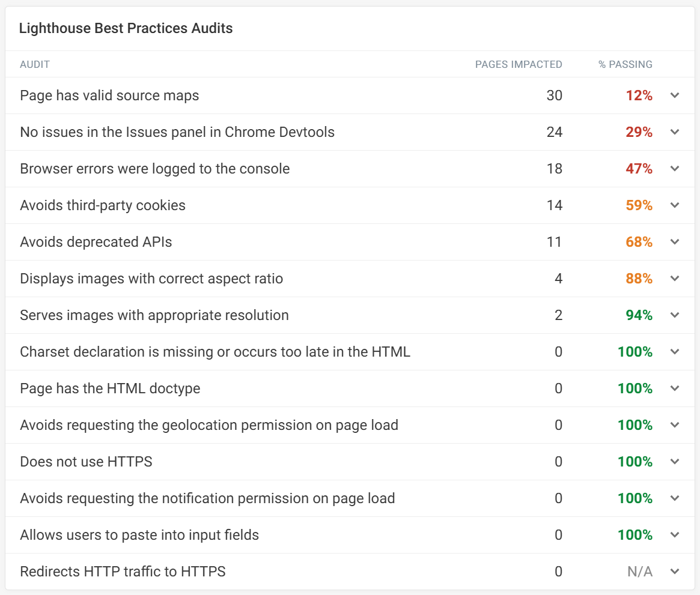The height and width of the screenshot is (595, 700).
Task: Expand chevron for notification permission audit
Action: pos(675,498)
